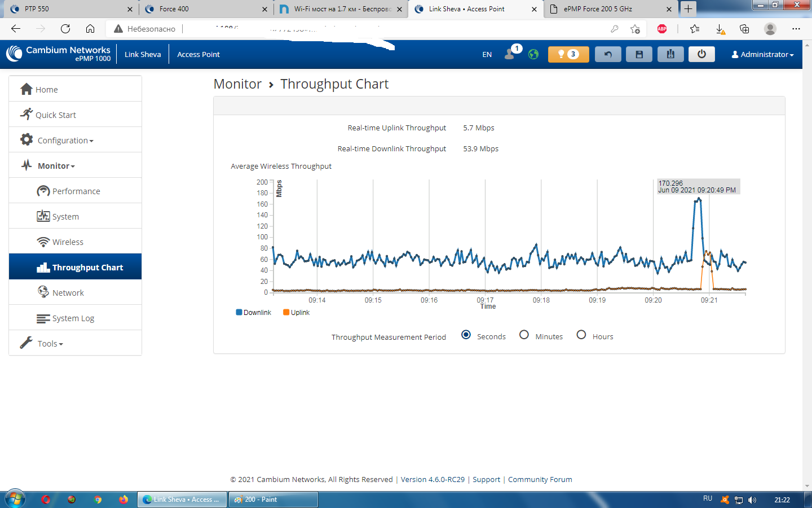Screen dimensions: 812x508
Task: Toggle the Downlink legend color swatch
Action: click(x=239, y=312)
